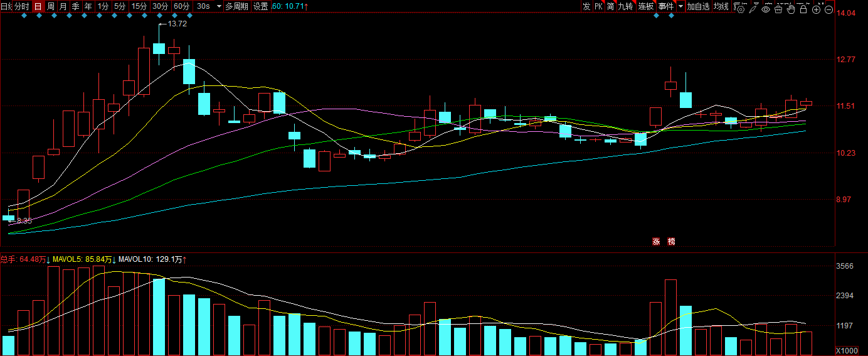
Task: Open the 设置 settings button
Action: [261, 6]
